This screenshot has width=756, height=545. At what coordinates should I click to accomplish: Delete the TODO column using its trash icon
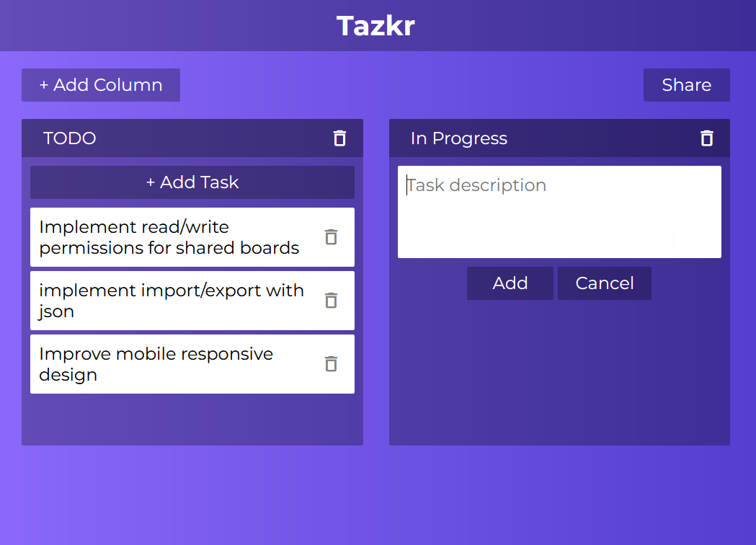tap(339, 138)
